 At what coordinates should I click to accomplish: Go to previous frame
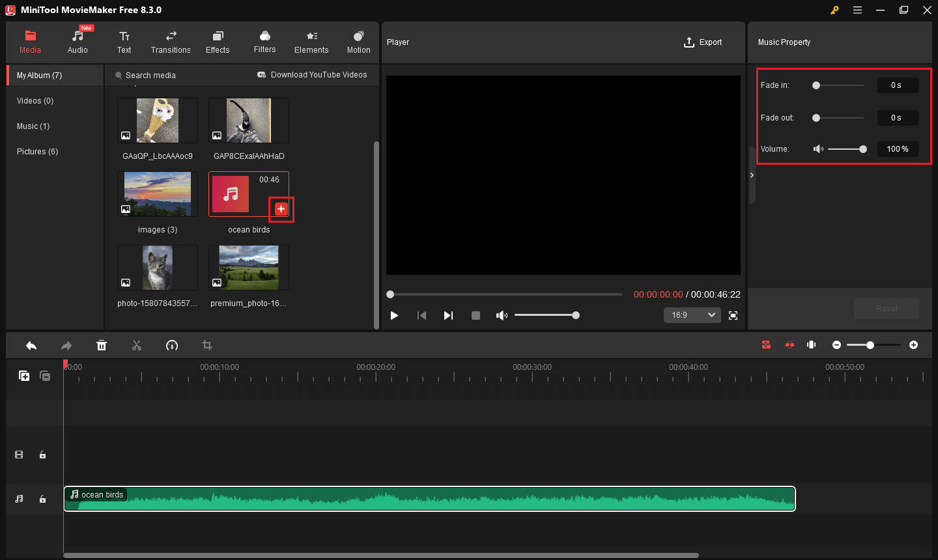pos(421,315)
